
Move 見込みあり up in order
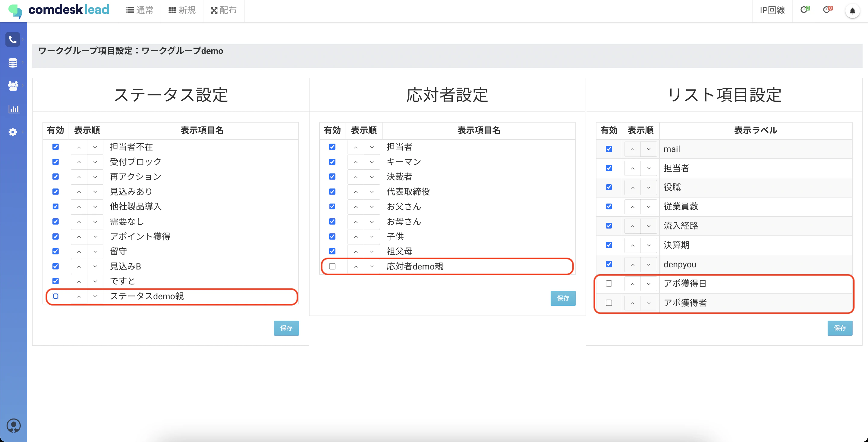coord(79,192)
